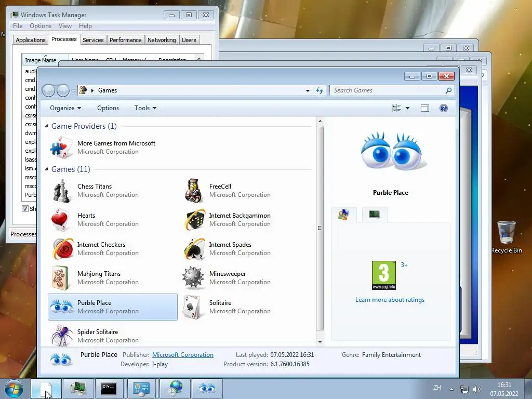Open the File menu in Task Manager
This screenshot has width=532, height=399.
18,26
